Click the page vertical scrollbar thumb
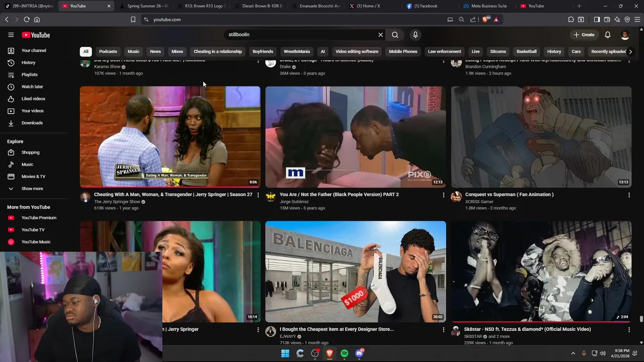 [x=641, y=319]
